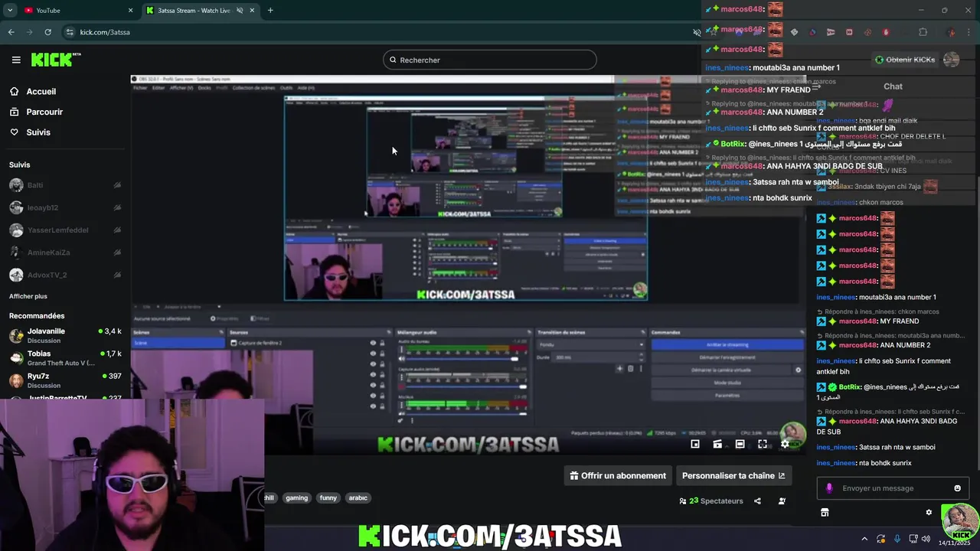This screenshot has height=551, width=980.
Task: Toggle mute on the 3atssa Stream tab
Action: pos(240,10)
